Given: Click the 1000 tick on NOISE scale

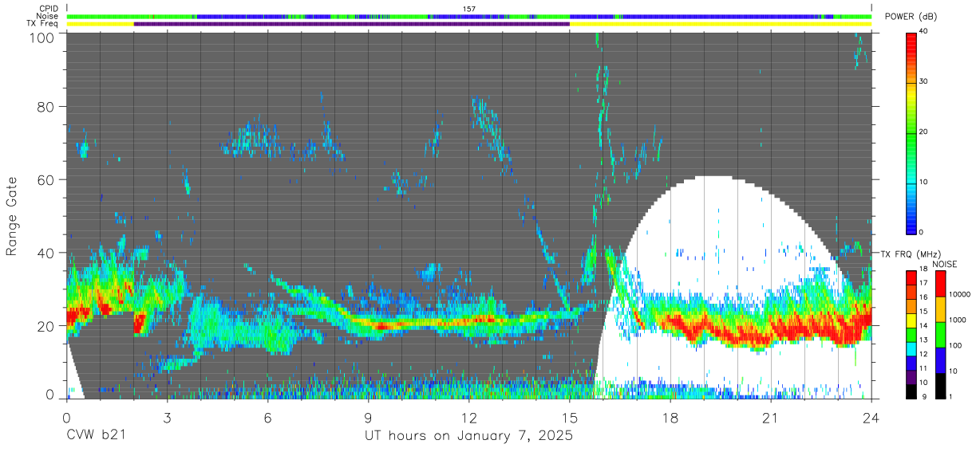Looking at the screenshot, I should click(x=957, y=320).
